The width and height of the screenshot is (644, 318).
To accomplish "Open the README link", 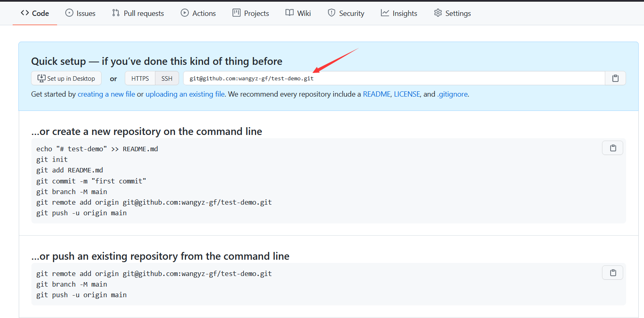I will [x=377, y=94].
